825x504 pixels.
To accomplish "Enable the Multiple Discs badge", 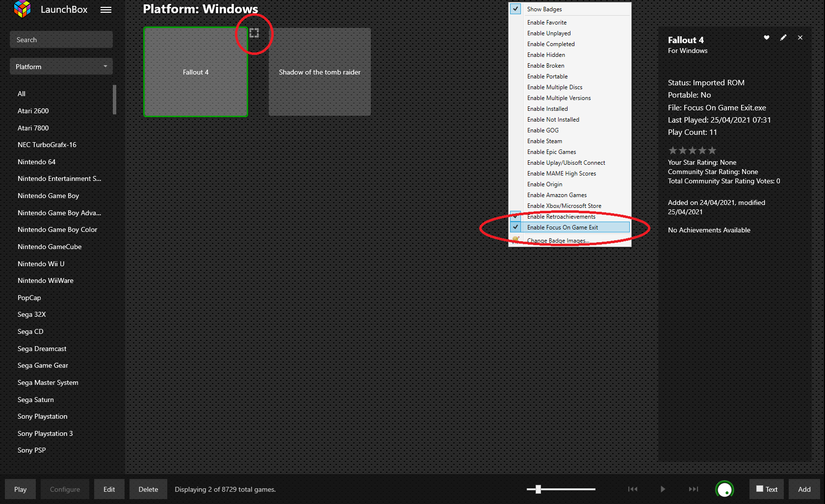I will pyautogui.click(x=569, y=87).
